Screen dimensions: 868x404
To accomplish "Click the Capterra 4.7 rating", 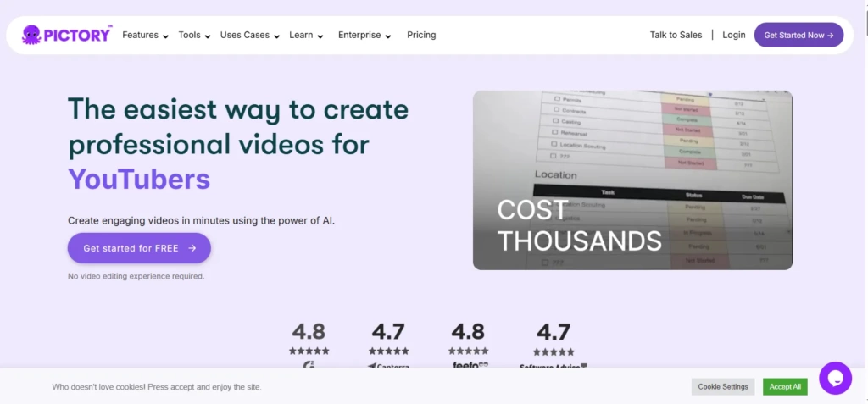I will 388,331.
